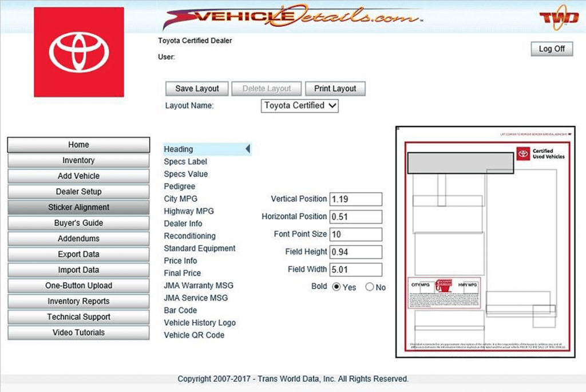Screen dimensions: 586x392
Task: Select the gray heading box in preview
Action: click(460, 163)
